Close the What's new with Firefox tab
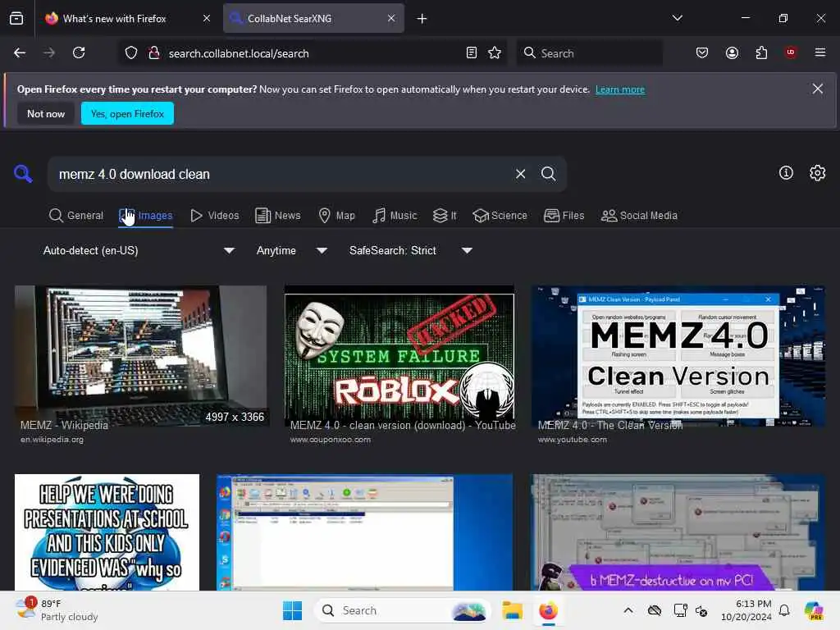Viewport: 840px width, 630px height. point(207,18)
